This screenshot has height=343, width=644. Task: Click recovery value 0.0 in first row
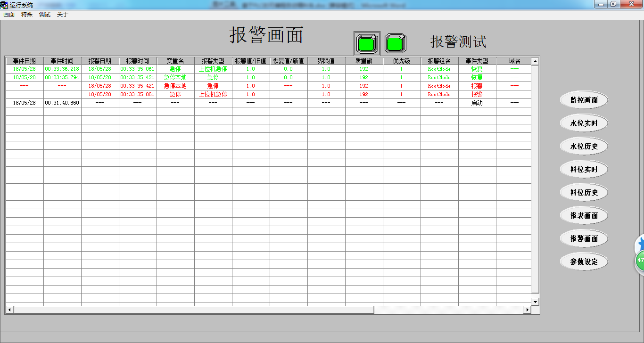[x=289, y=69]
